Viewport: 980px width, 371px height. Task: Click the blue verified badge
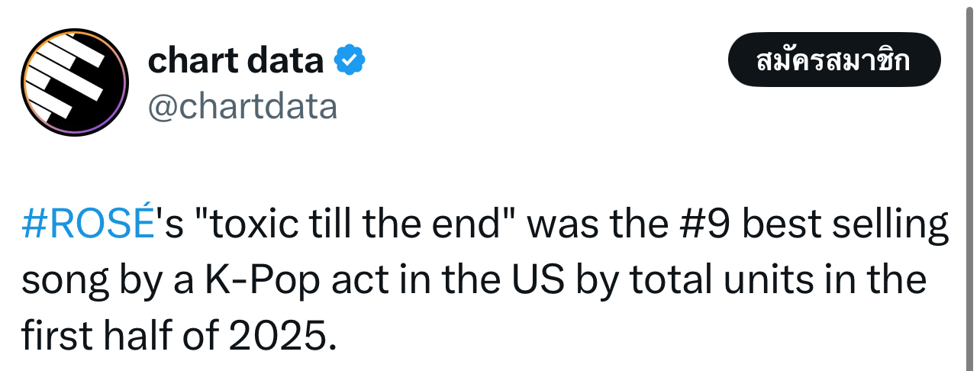click(x=350, y=60)
